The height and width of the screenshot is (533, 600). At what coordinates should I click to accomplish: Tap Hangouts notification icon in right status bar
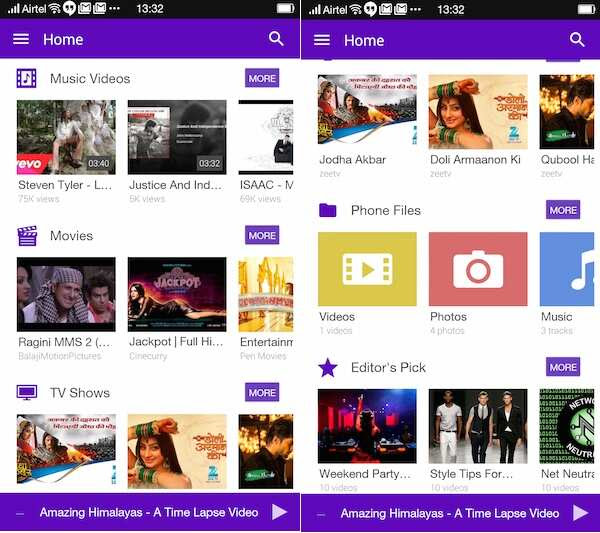(370, 9)
